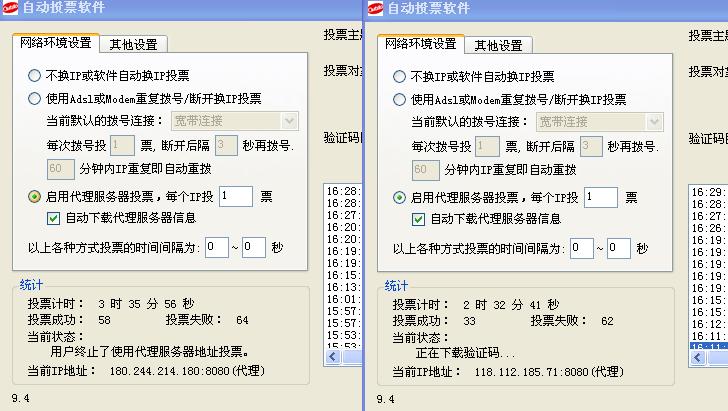Open the 其他设置 tab in the right window
Image resolution: width=728 pixels, height=411 pixels.
(x=498, y=45)
